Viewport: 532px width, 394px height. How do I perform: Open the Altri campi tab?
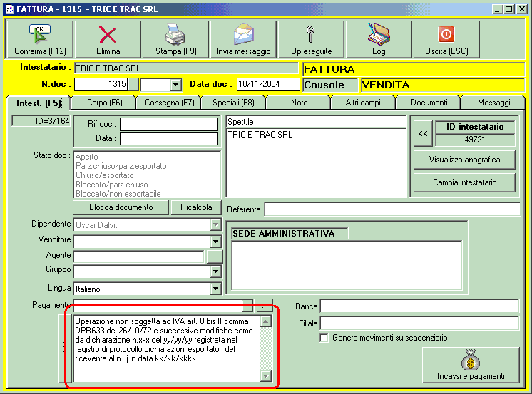click(x=363, y=103)
